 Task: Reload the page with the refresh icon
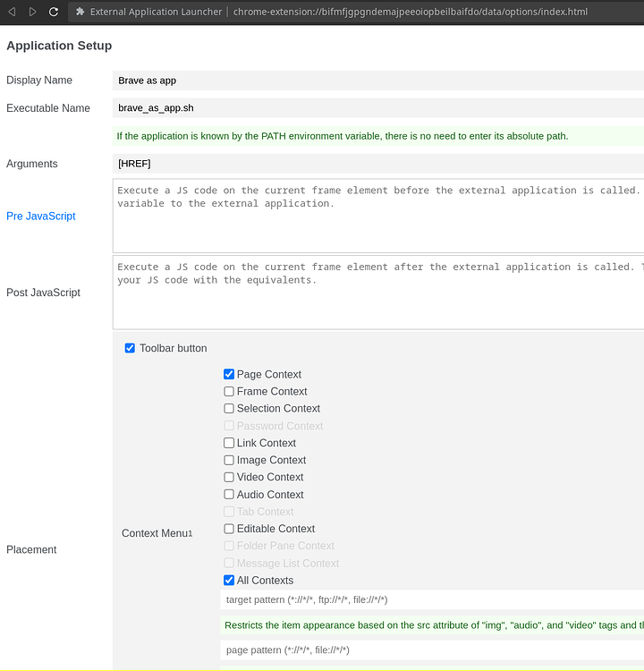[x=54, y=12]
